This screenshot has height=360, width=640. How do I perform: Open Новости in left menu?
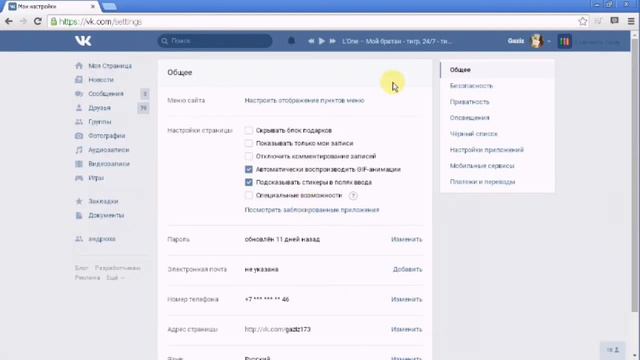click(101, 80)
